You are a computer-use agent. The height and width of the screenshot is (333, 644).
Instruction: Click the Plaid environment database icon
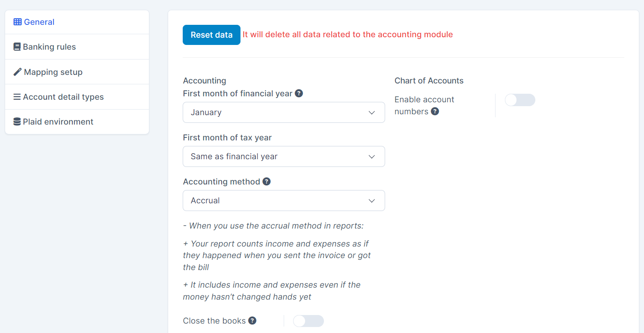[x=17, y=122]
